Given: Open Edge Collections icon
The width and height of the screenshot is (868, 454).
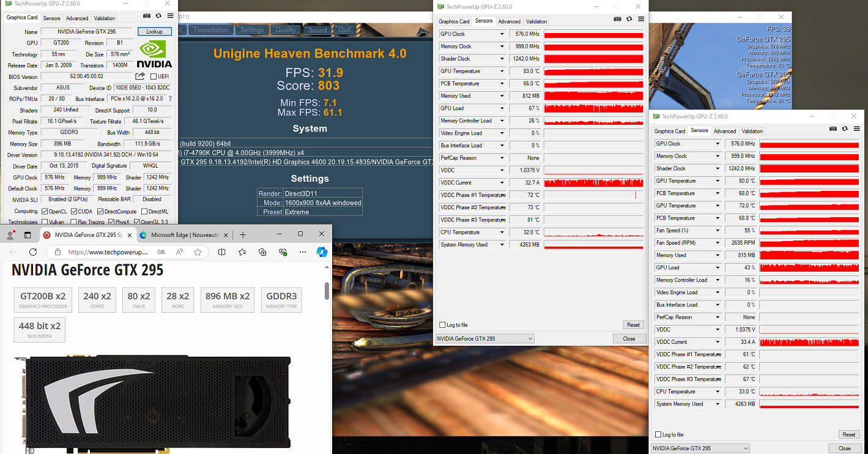Looking at the screenshot, I should [x=262, y=252].
